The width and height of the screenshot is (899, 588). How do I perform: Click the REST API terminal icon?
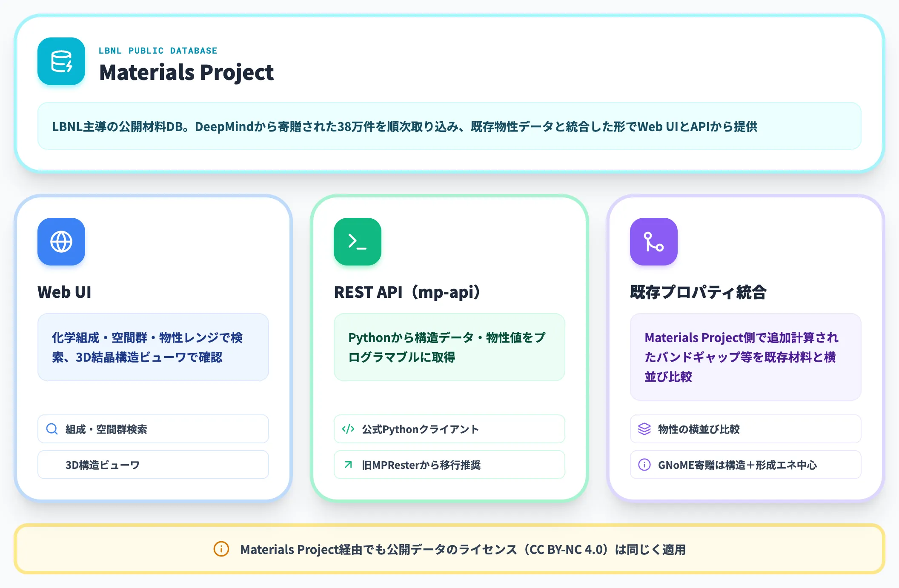point(358,242)
